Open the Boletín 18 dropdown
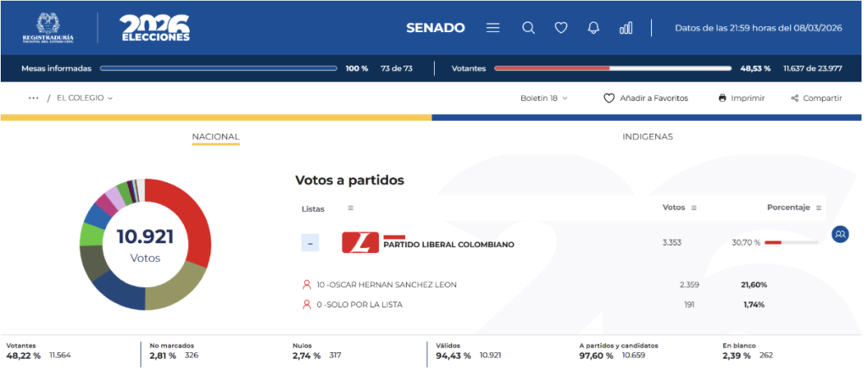868x376 pixels. (543, 98)
